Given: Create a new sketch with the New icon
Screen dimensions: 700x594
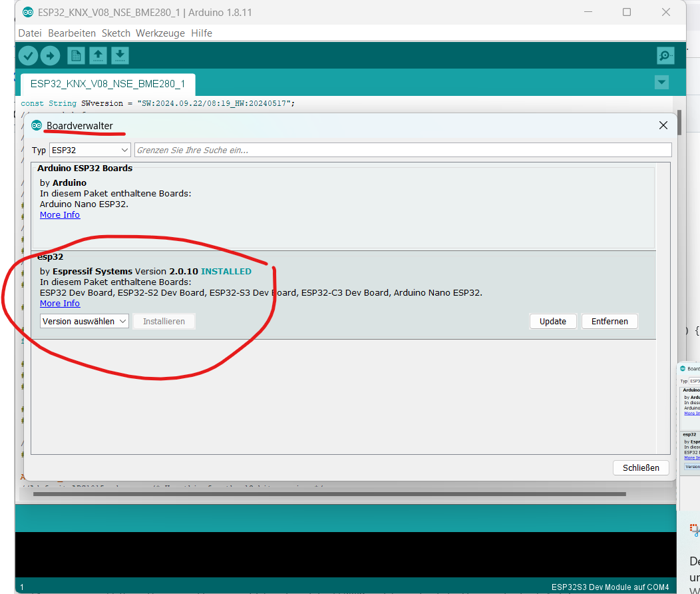Looking at the screenshot, I should [x=76, y=56].
